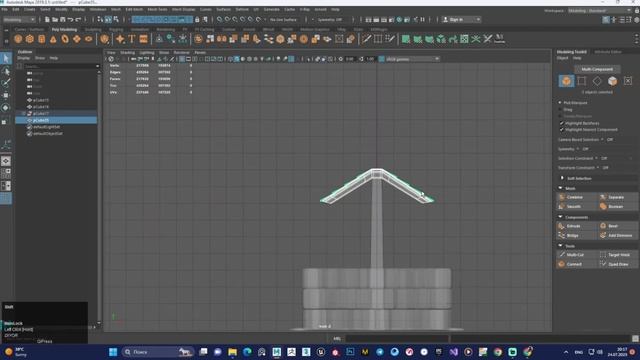Expand the Soft Selection section
640x360 pixels.
(x=562, y=178)
